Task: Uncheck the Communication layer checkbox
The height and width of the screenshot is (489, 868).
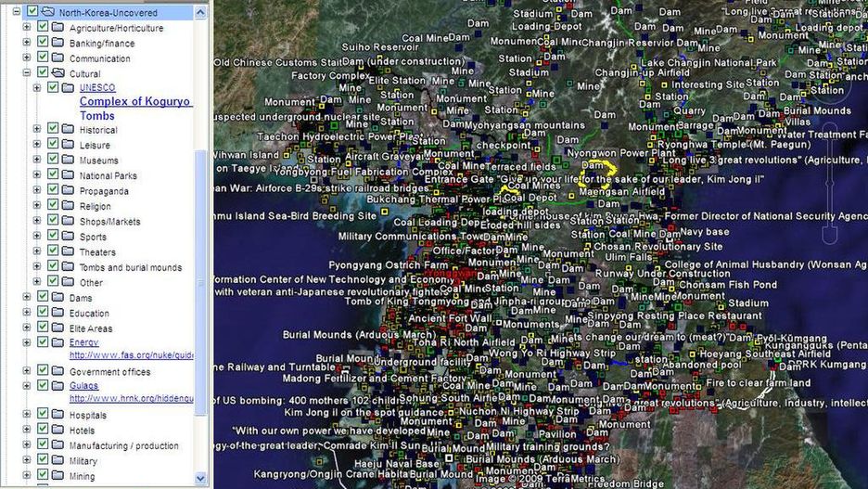Action: (43, 58)
